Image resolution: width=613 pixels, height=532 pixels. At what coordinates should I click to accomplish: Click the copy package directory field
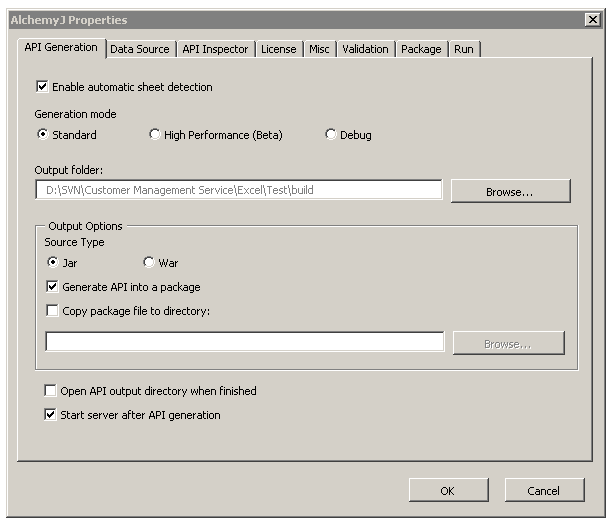click(245, 342)
